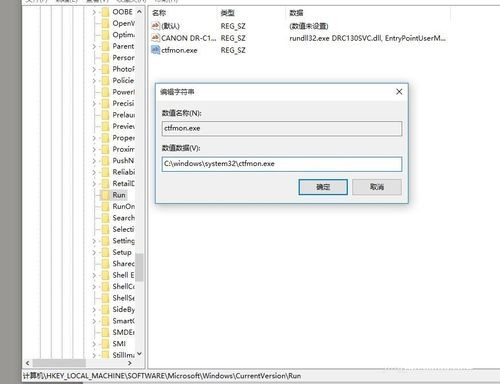Click the tree vertical scrollbar thumb
The image size is (500, 384).
click(x=139, y=267)
